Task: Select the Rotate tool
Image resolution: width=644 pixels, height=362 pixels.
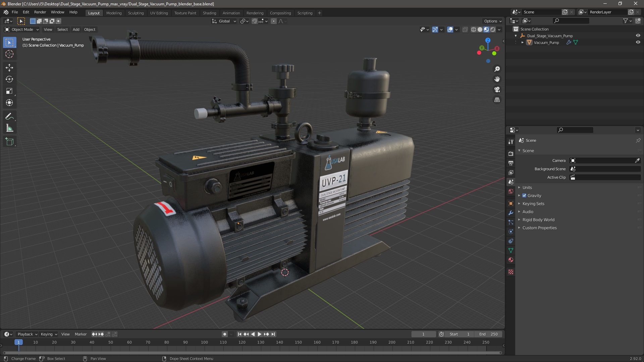Action: (9, 79)
